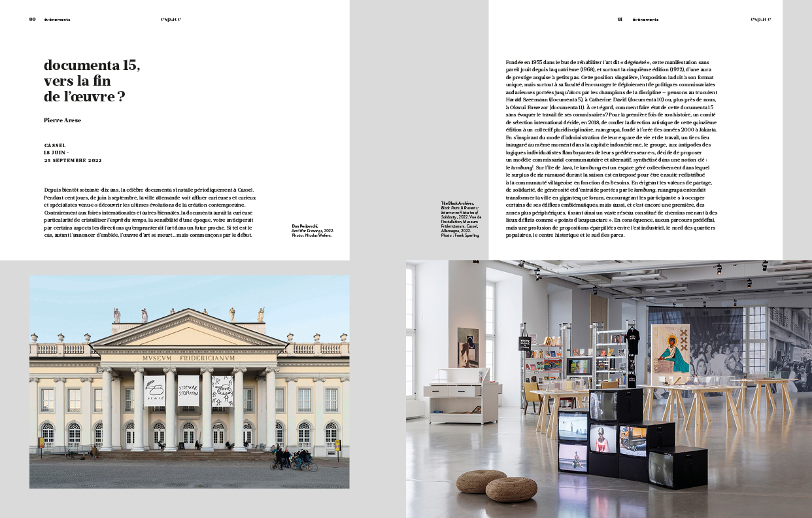The image size is (812, 518).
Task: Click the "espace" logo on right page
Action: coord(760,19)
